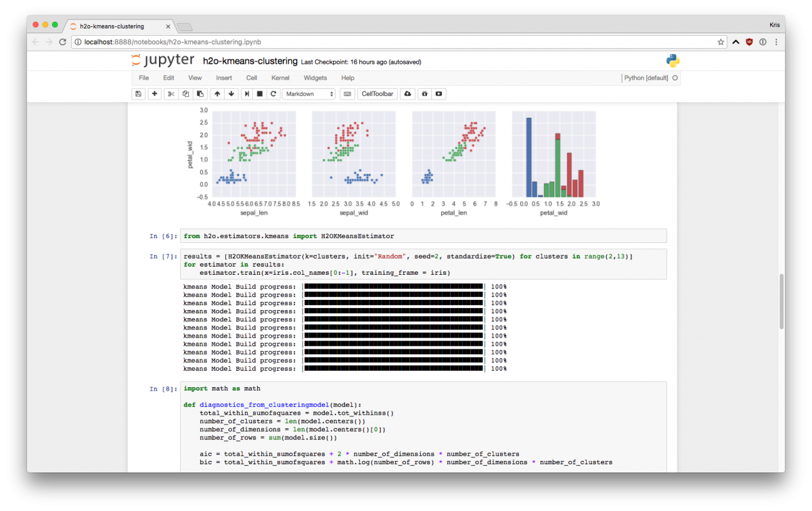View site information icon in the address bar

coord(78,42)
